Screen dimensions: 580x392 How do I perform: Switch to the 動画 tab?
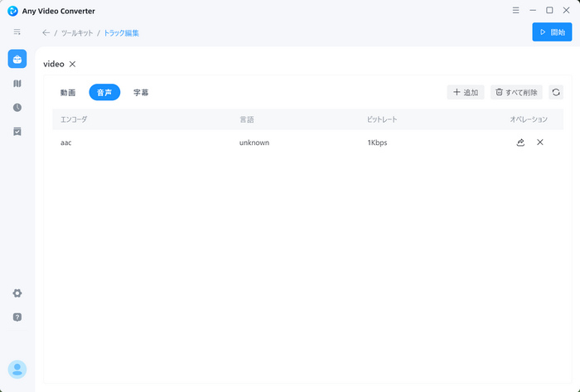[68, 93]
